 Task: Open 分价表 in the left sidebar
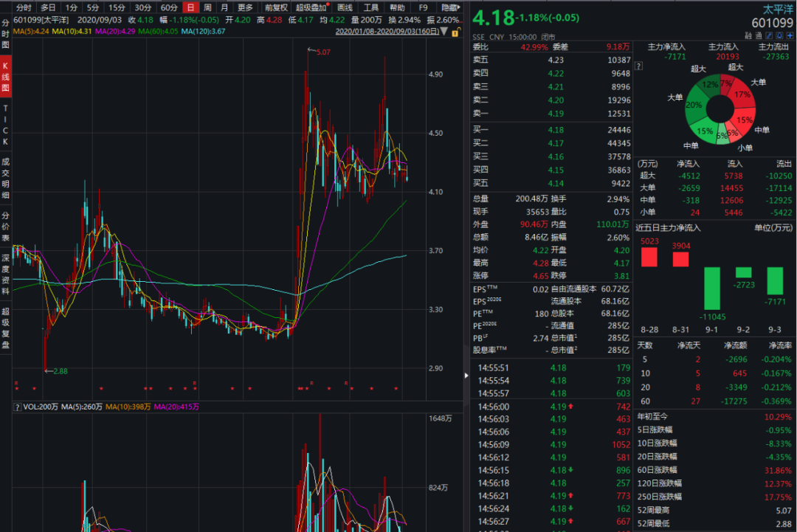pos(6,226)
